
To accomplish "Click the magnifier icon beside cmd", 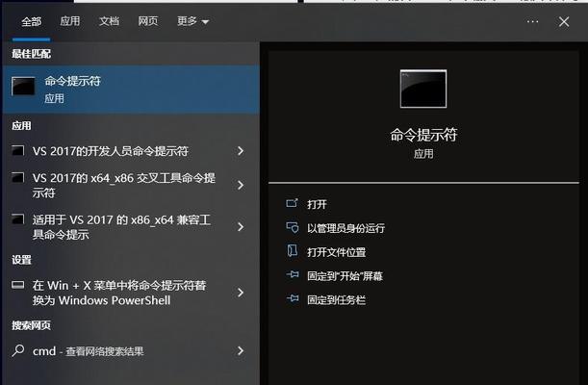I will (x=17, y=350).
